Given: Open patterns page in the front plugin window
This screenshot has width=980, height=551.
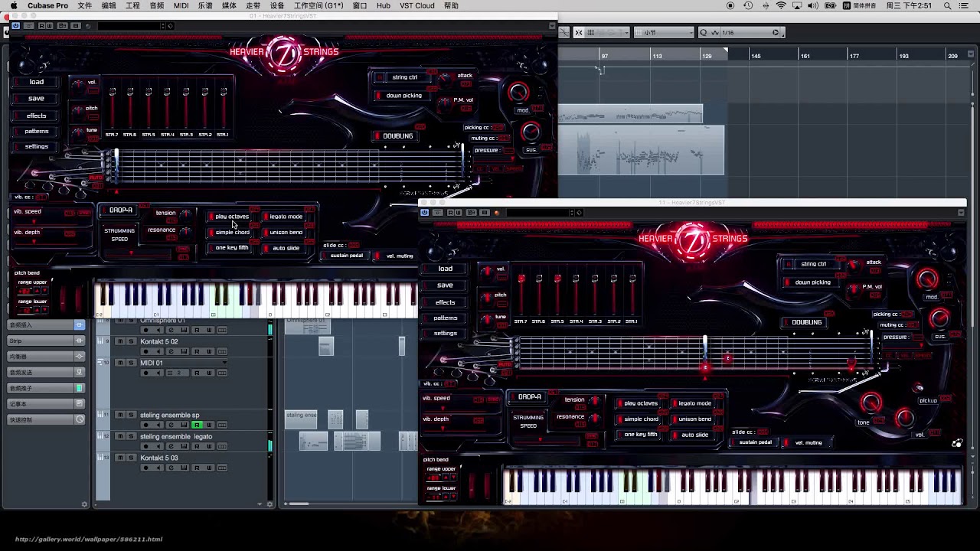Looking at the screenshot, I should [445, 318].
